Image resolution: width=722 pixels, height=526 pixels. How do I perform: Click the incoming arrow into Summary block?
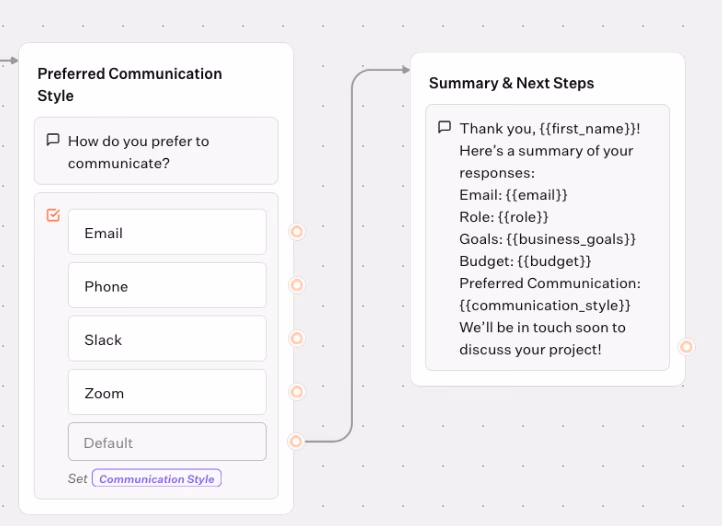pyautogui.click(x=404, y=70)
